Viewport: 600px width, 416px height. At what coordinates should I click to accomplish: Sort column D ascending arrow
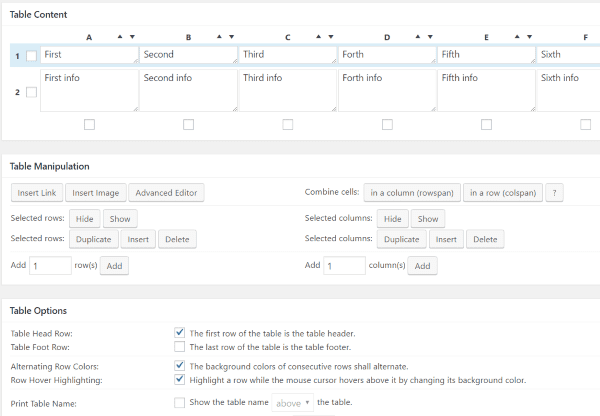(x=418, y=37)
